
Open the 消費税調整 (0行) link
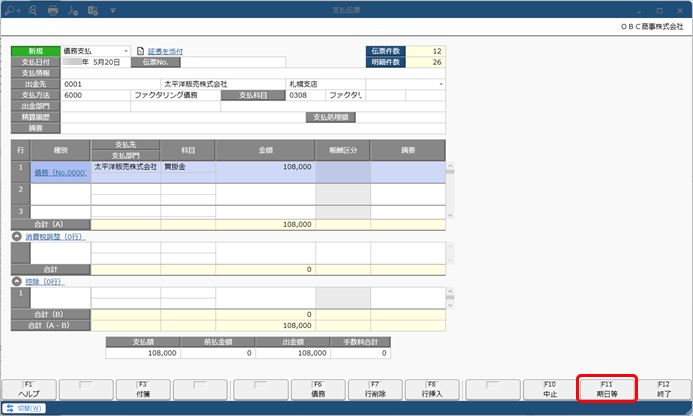pyautogui.click(x=55, y=237)
